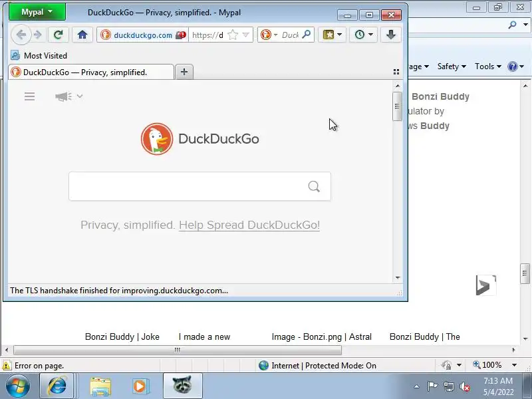Open Windows Explorer from the taskbar

click(x=100, y=386)
